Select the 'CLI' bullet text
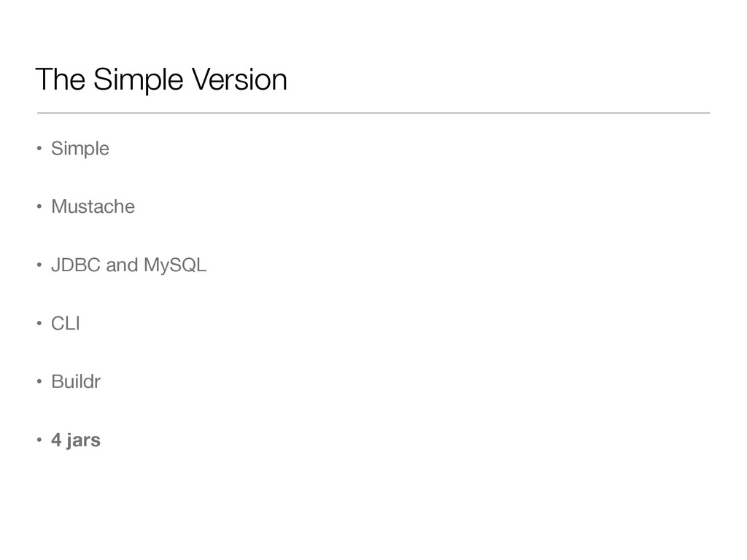Image resolution: width=747 pixels, height=560 pixels. point(65,324)
